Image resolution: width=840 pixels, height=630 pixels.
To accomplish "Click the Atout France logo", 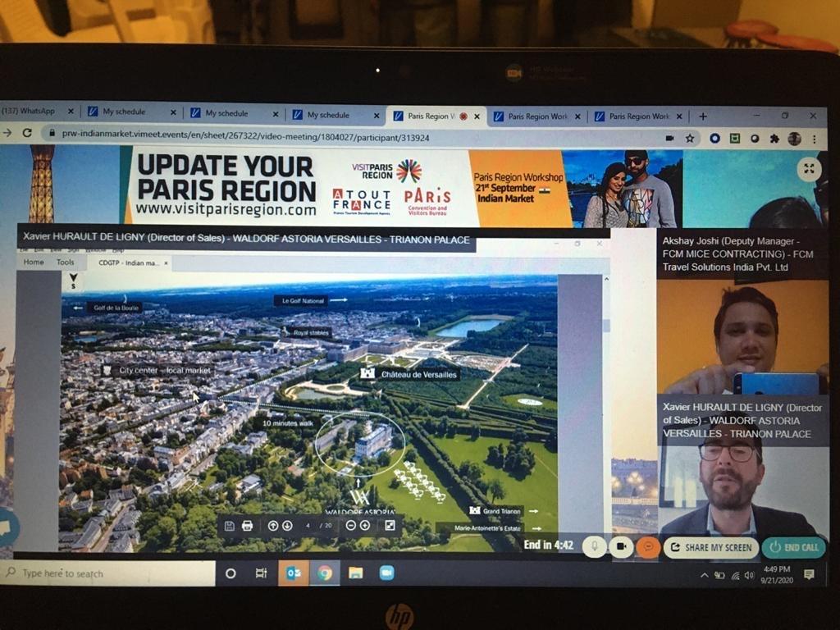I will [361, 202].
